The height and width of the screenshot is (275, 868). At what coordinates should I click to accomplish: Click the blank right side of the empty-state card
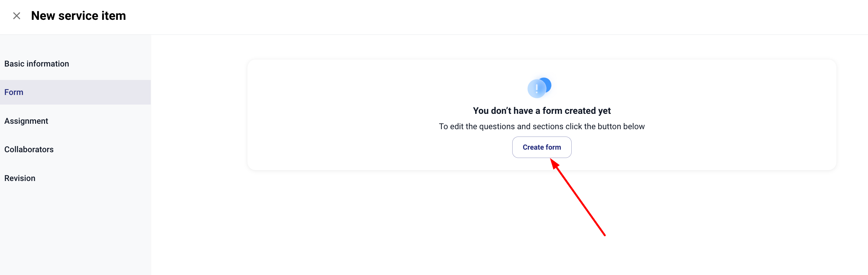point(758,115)
